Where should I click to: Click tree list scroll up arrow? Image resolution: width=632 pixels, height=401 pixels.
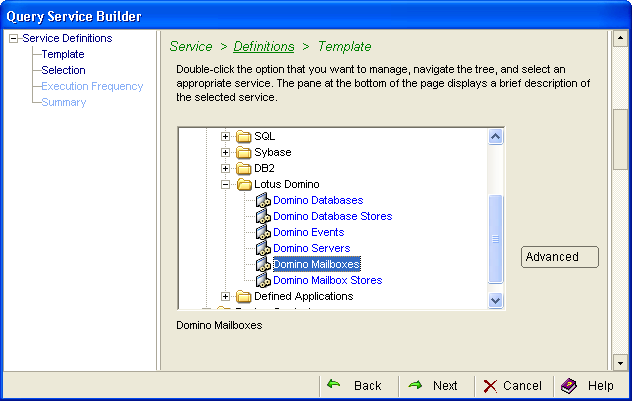[x=495, y=137]
